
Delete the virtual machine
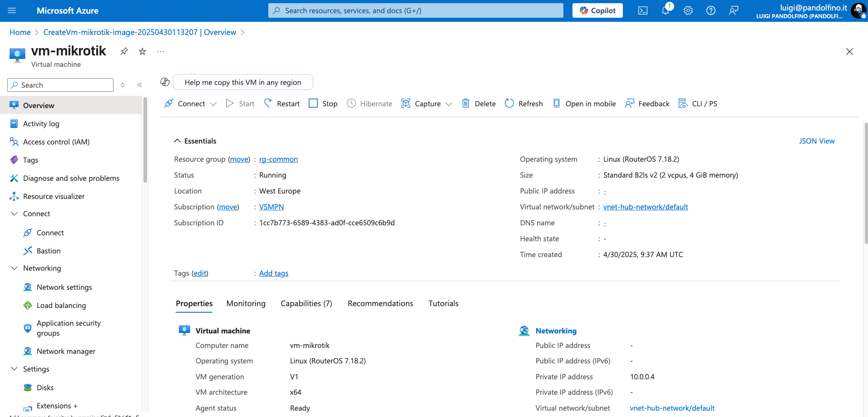click(x=479, y=104)
